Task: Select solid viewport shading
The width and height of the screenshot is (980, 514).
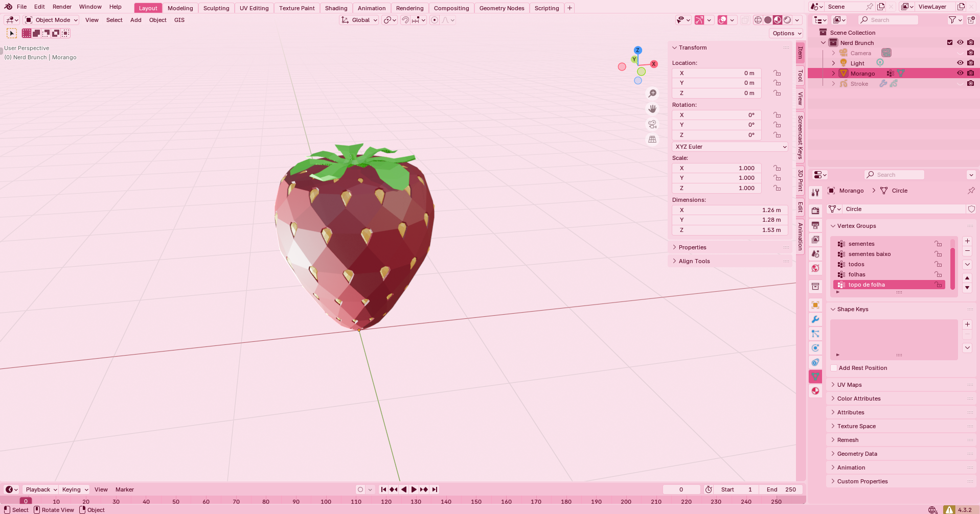Action: (768, 20)
